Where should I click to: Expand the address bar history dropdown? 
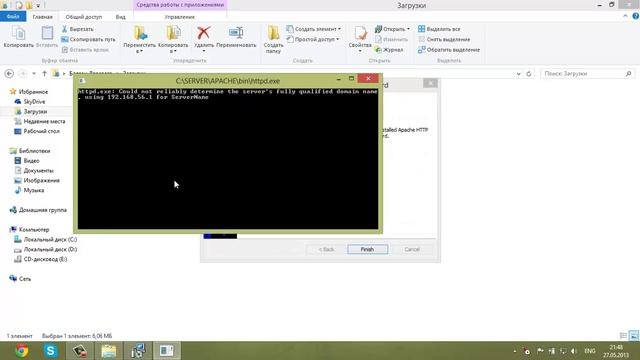(x=518, y=74)
